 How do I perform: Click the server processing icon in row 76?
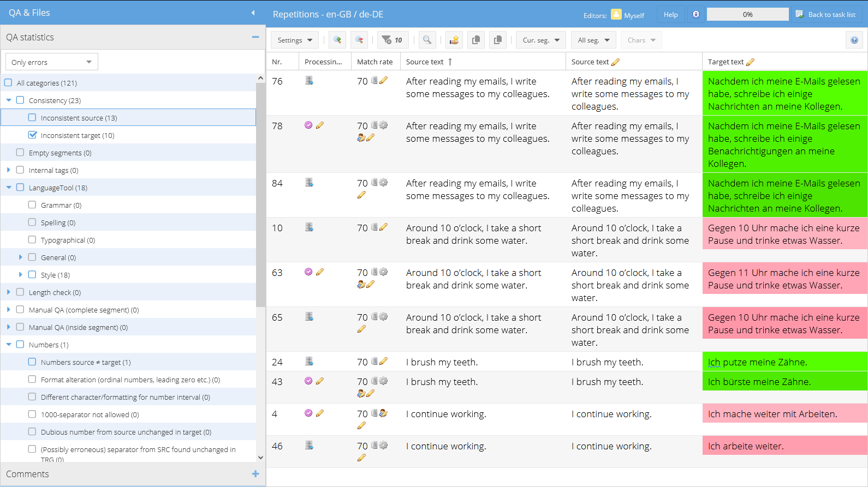coord(309,80)
